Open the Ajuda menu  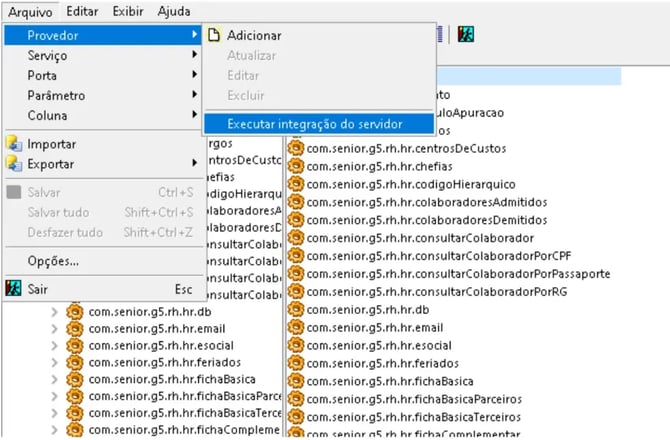[x=174, y=10]
